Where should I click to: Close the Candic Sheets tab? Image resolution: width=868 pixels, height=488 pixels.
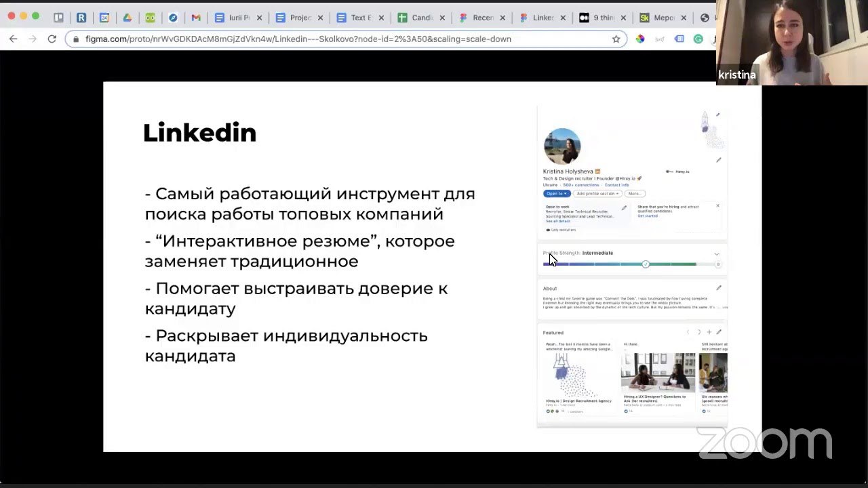coord(443,18)
